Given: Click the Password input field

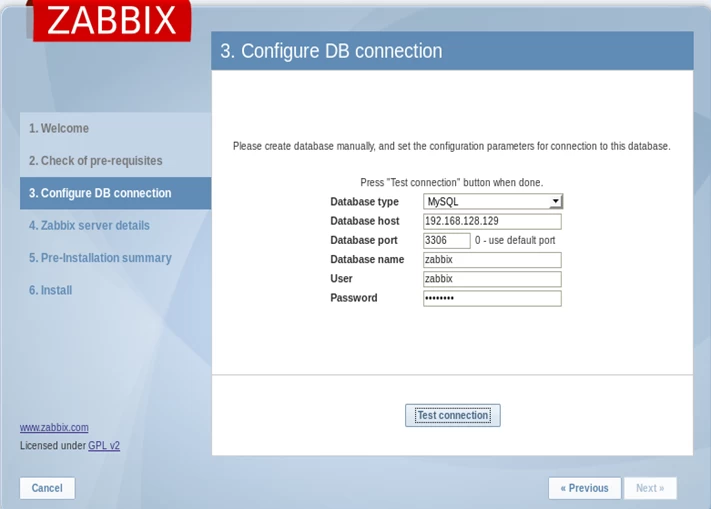Looking at the screenshot, I should pos(492,298).
